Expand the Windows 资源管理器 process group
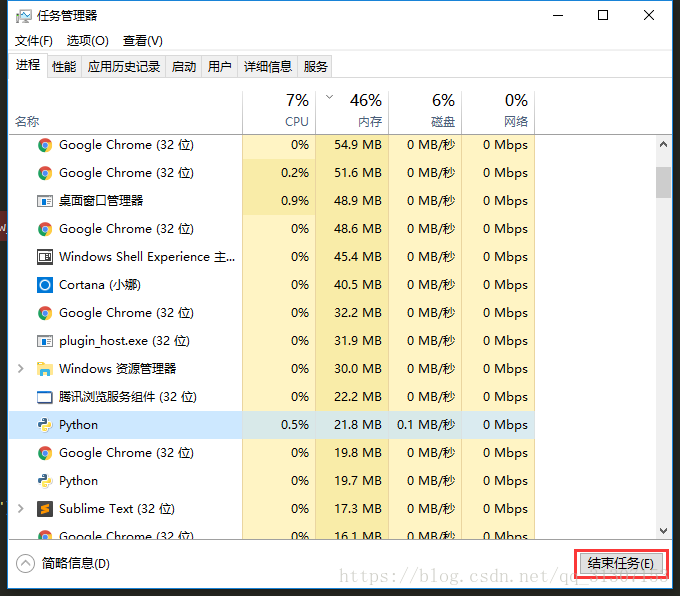680x596 pixels. point(20,369)
